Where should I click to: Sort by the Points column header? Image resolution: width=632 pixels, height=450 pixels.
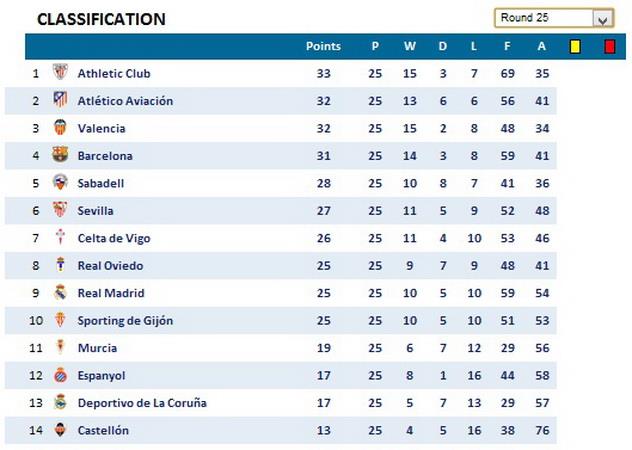(x=323, y=46)
